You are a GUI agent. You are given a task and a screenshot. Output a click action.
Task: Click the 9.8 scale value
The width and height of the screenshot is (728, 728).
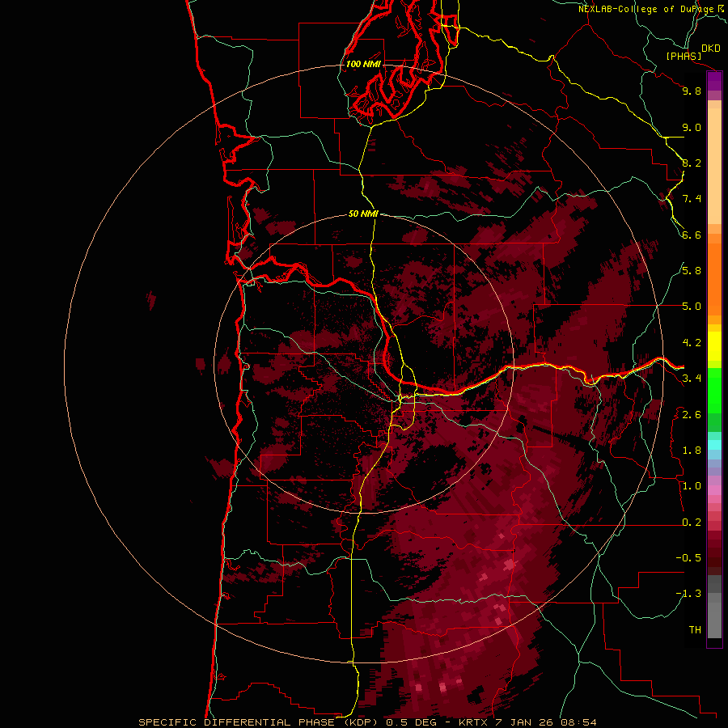[692, 91]
